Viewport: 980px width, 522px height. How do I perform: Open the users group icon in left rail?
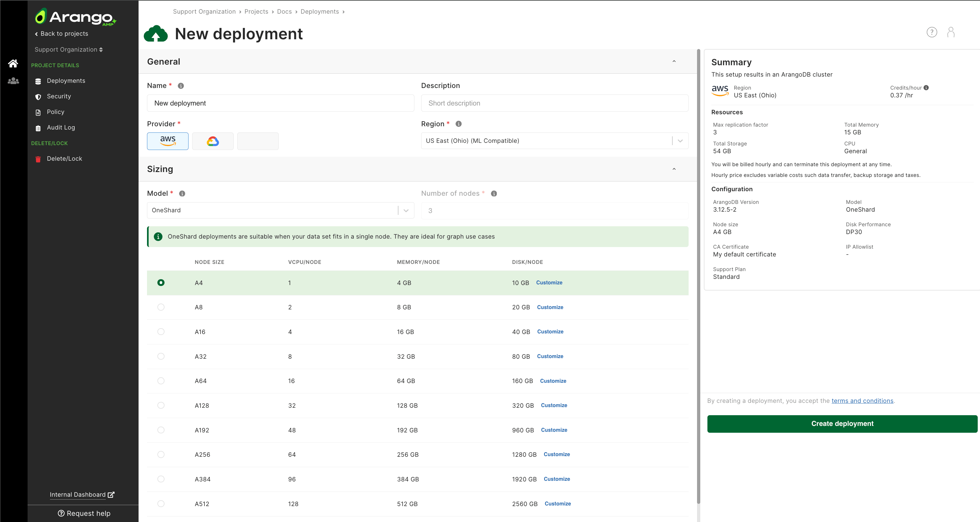tap(13, 81)
